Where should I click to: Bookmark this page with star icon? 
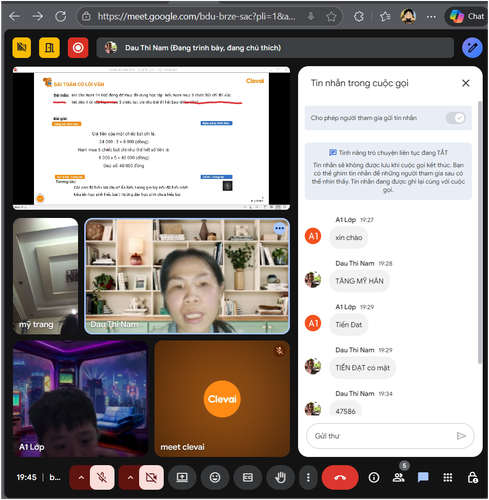click(331, 16)
